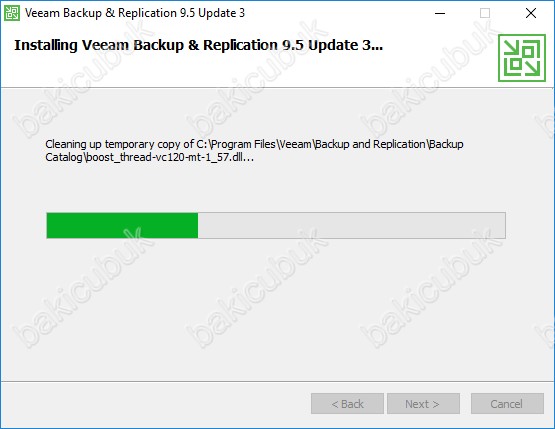The height and width of the screenshot is (429, 555).
Task: Click the large green Veeam logo
Action: pos(522,58)
